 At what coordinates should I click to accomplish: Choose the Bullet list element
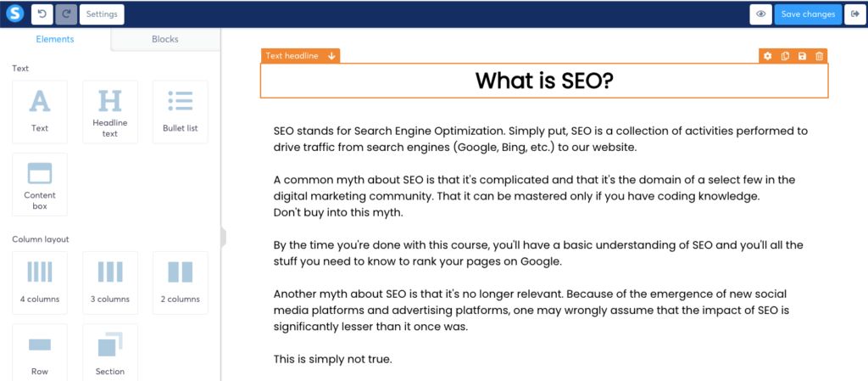pyautogui.click(x=180, y=112)
